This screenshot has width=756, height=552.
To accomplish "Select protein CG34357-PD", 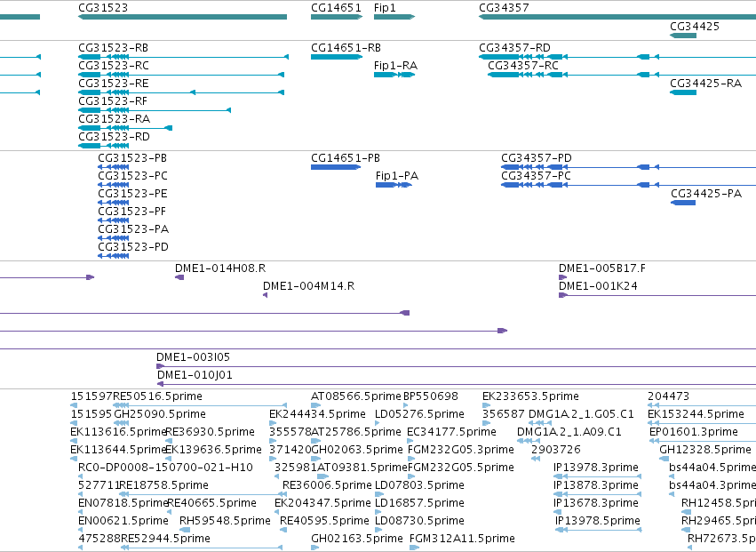I will point(537,158).
